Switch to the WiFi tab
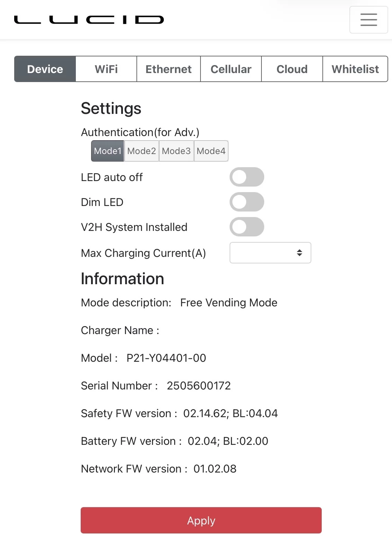Screen dimensions: 392x557 106,69
